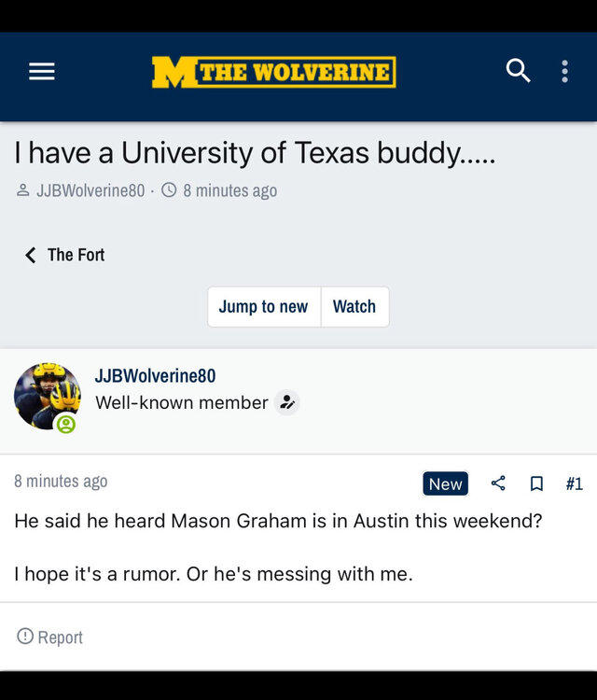
Task: Share post using the share icon
Action: tap(498, 483)
